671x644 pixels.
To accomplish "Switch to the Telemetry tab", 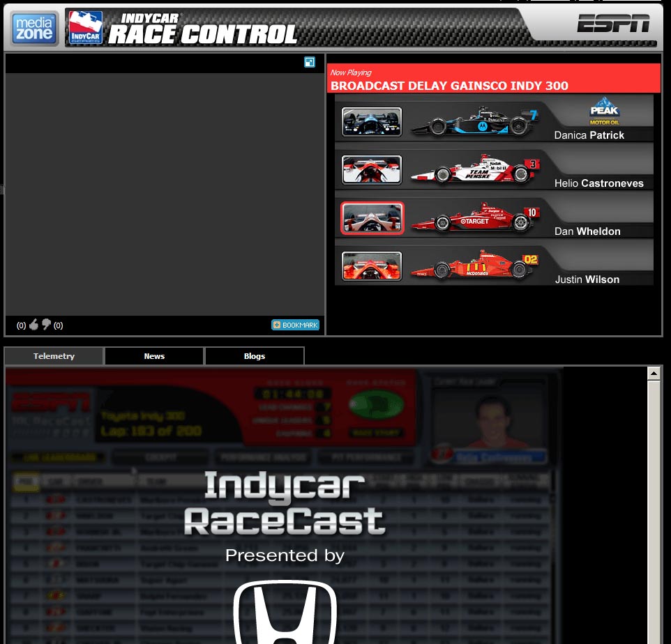I will (54, 356).
